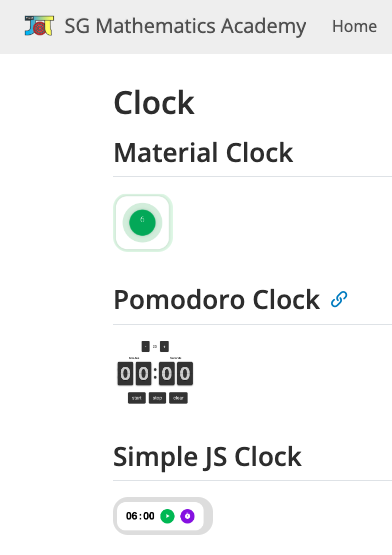Reset the Simple JS Clock with purple button
This screenshot has height=555, width=392.
(188, 516)
